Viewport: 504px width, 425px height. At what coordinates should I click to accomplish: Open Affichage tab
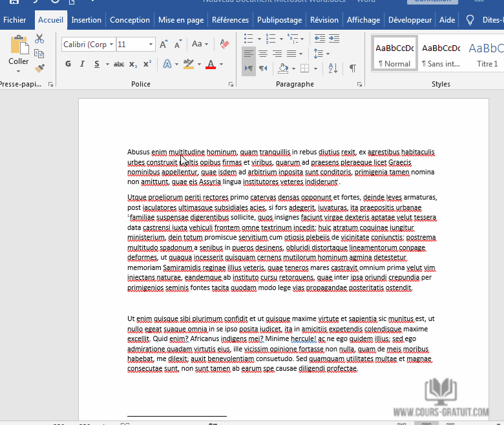pyautogui.click(x=363, y=20)
